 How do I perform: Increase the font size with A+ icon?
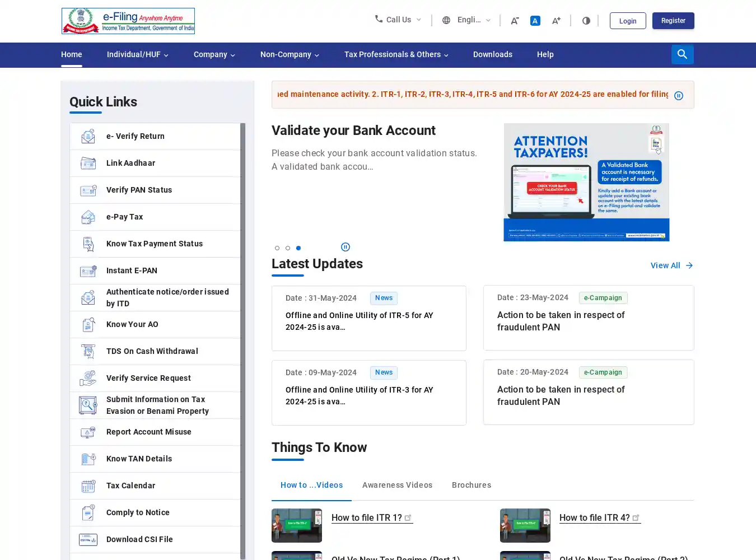click(556, 21)
